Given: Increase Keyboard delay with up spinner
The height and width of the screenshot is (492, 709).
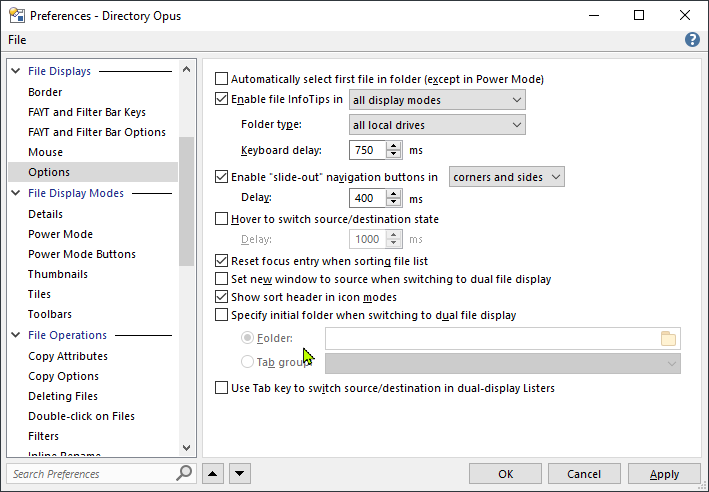Looking at the screenshot, I should 394,146.
